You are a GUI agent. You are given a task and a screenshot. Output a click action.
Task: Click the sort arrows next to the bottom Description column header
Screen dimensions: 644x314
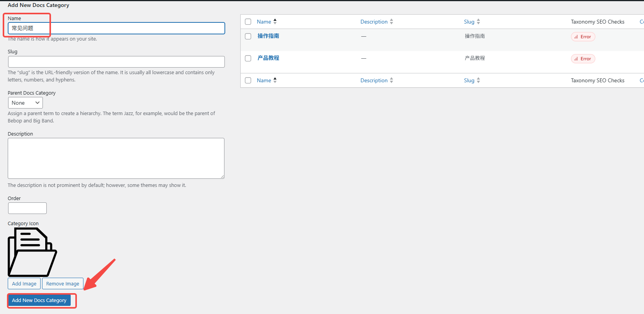391,80
